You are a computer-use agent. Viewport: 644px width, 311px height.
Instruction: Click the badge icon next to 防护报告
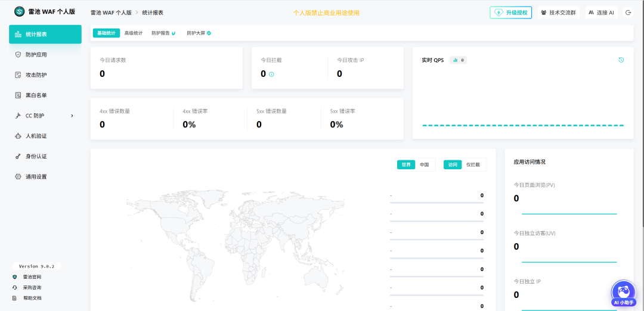coord(174,33)
